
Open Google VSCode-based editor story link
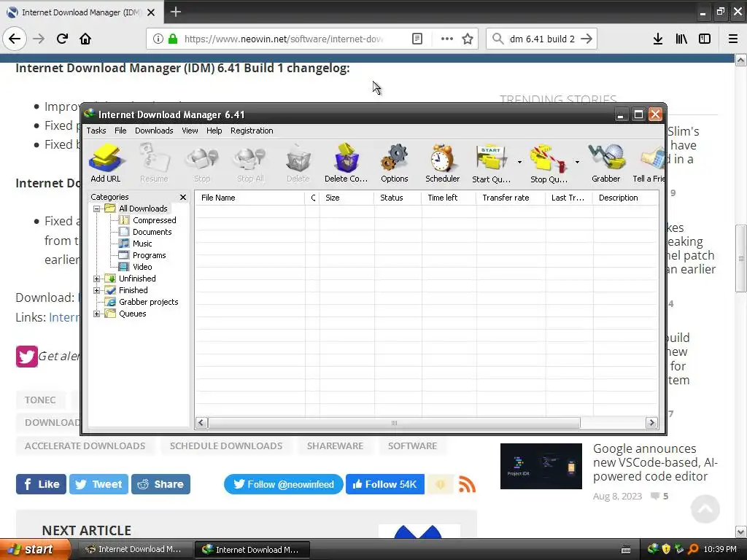655,462
